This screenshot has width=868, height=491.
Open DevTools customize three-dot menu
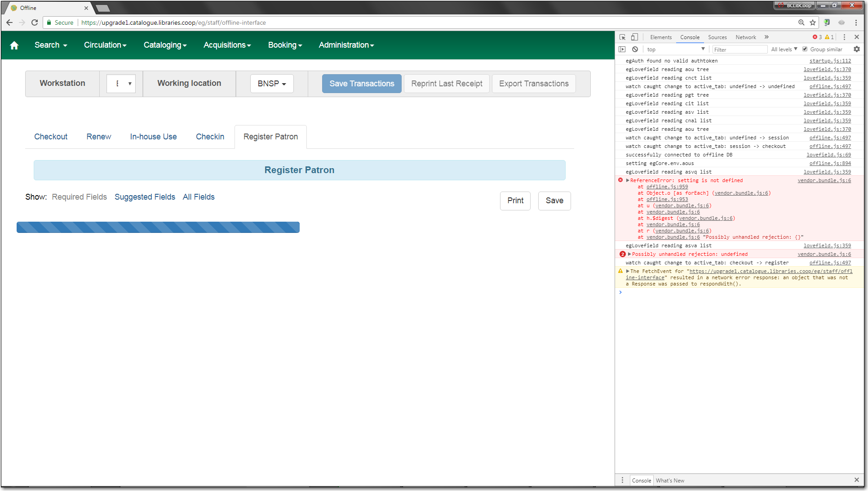pyautogui.click(x=845, y=37)
